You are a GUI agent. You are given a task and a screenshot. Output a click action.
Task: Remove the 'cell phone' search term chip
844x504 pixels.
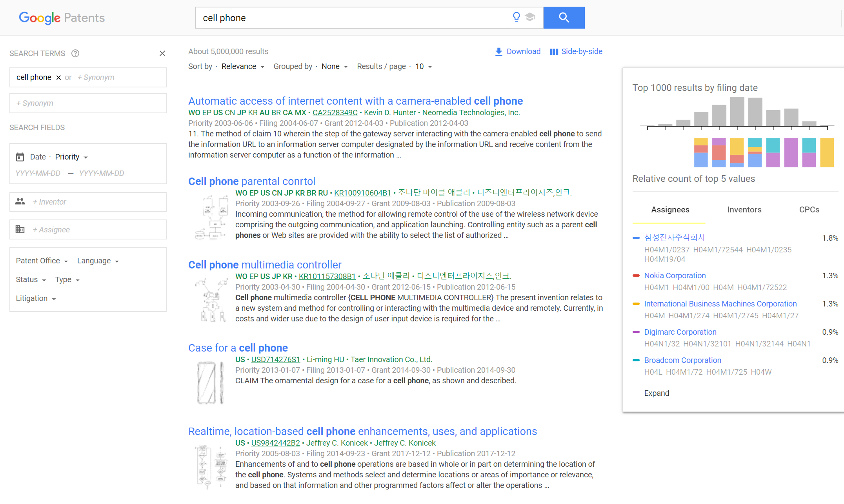click(x=58, y=78)
